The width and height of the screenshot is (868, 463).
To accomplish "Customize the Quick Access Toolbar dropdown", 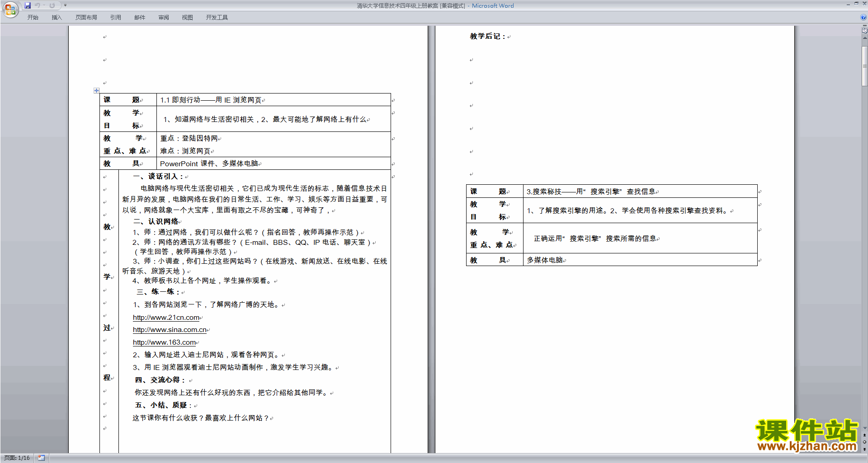I will click(x=65, y=5).
